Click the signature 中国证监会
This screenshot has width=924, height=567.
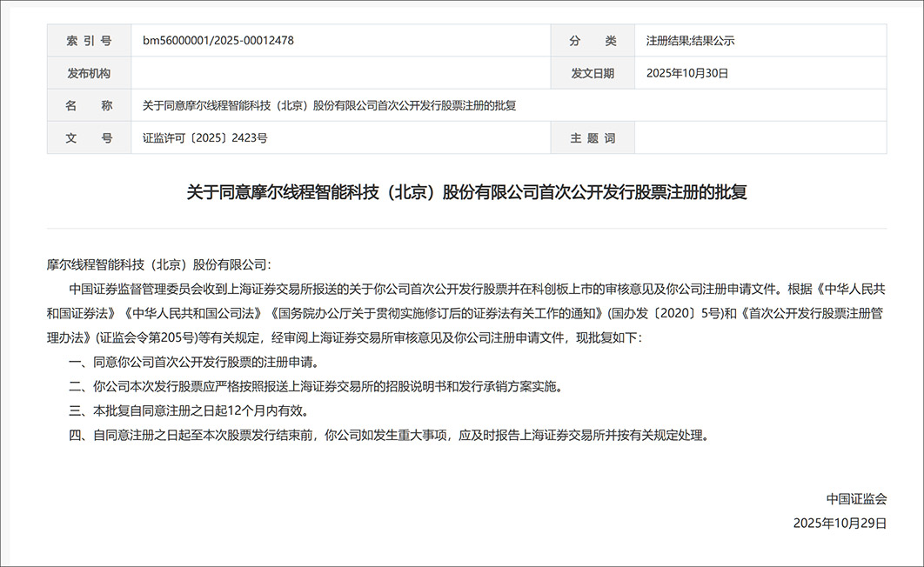pyautogui.click(x=856, y=498)
